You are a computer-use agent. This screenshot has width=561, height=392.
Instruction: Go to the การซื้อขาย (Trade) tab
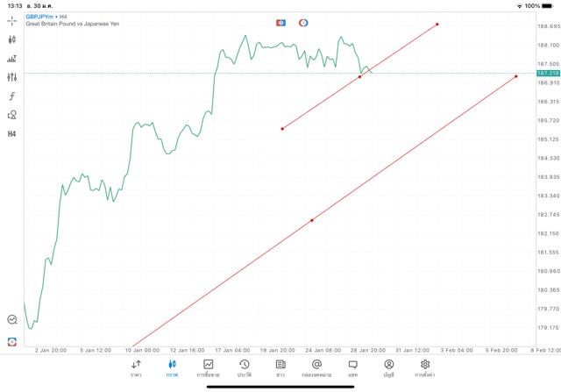click(x=209, y=368)
